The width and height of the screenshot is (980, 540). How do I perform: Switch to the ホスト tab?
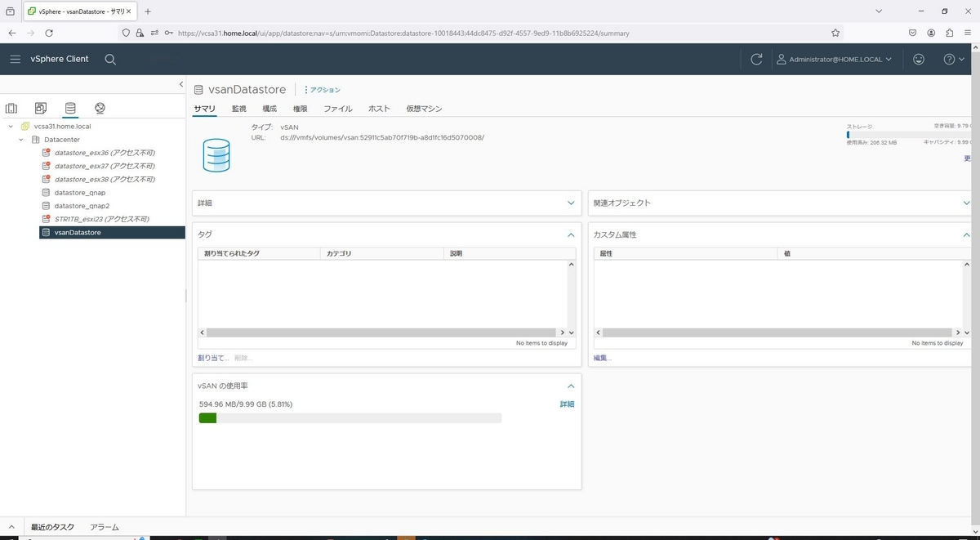(x=379, y=109)
